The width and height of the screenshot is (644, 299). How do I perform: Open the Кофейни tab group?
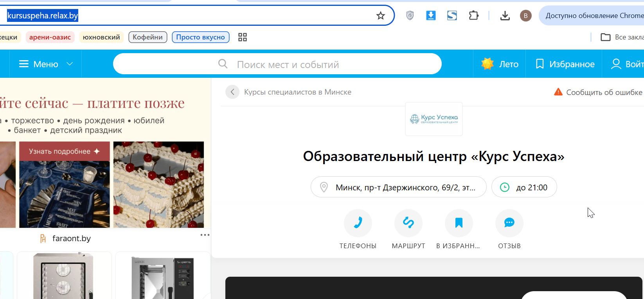tap(148, 37)
